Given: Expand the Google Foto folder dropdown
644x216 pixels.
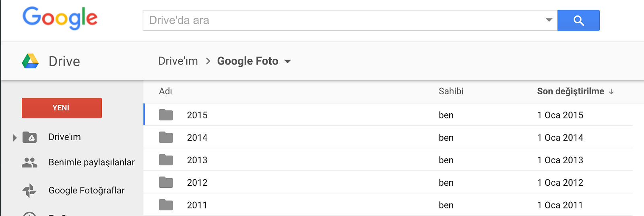Looking at the screenshot, I should [287, 62].
